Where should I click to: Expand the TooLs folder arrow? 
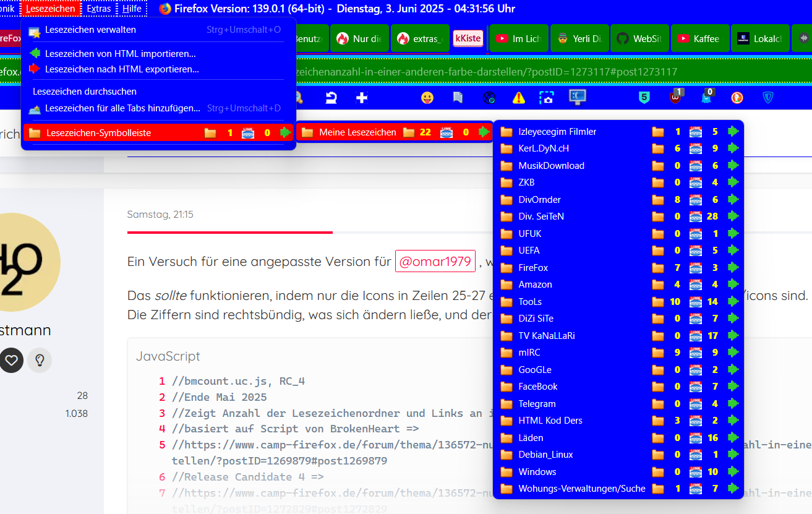(x=733, y=302)
